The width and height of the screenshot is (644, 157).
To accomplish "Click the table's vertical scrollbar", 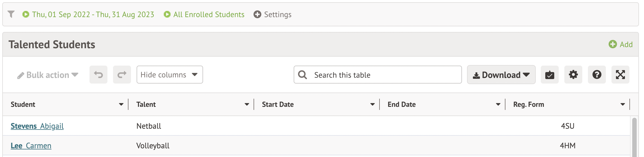I will 634,137.
